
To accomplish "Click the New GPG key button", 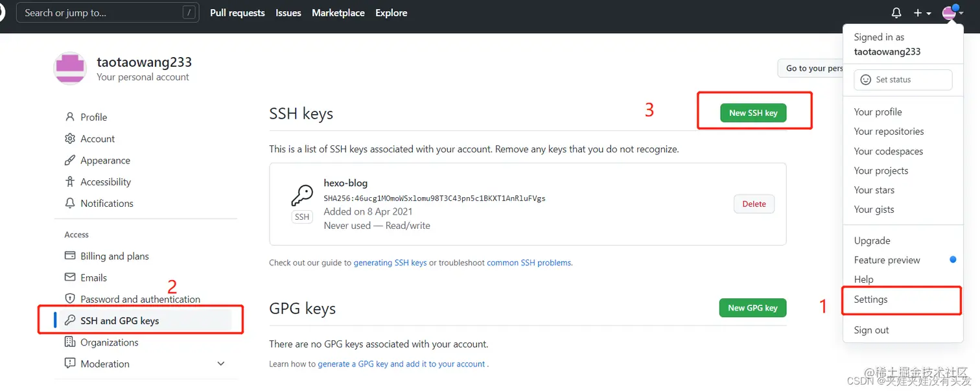I will tap(752, 308).
